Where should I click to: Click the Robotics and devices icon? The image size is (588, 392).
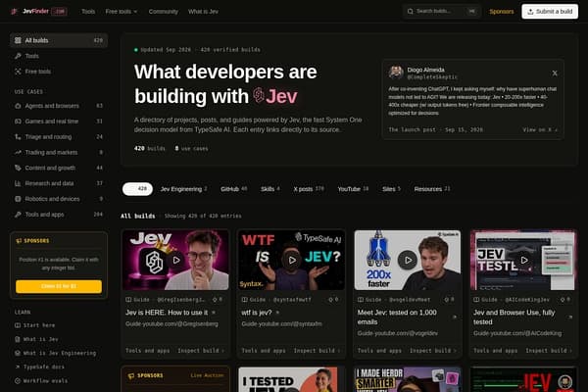18,199
